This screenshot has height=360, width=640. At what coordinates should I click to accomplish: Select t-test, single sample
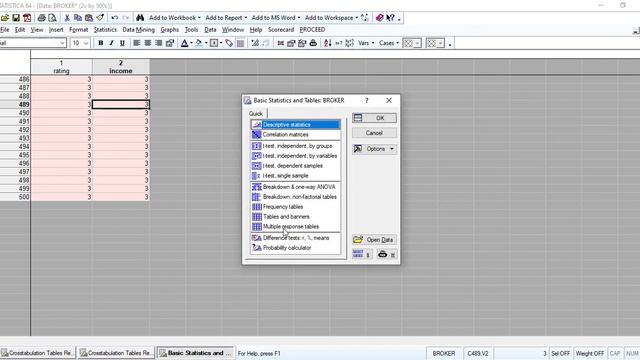(296, 176)
